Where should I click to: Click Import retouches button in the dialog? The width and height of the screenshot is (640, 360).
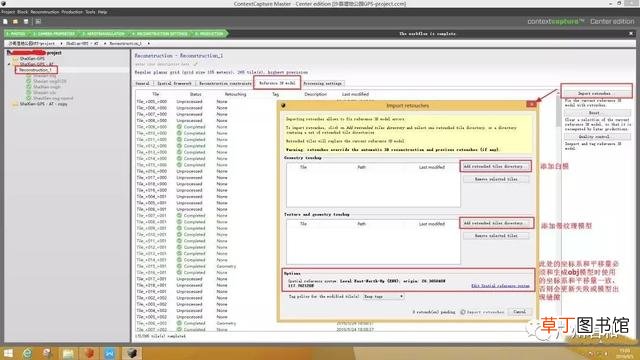[482, 312]
